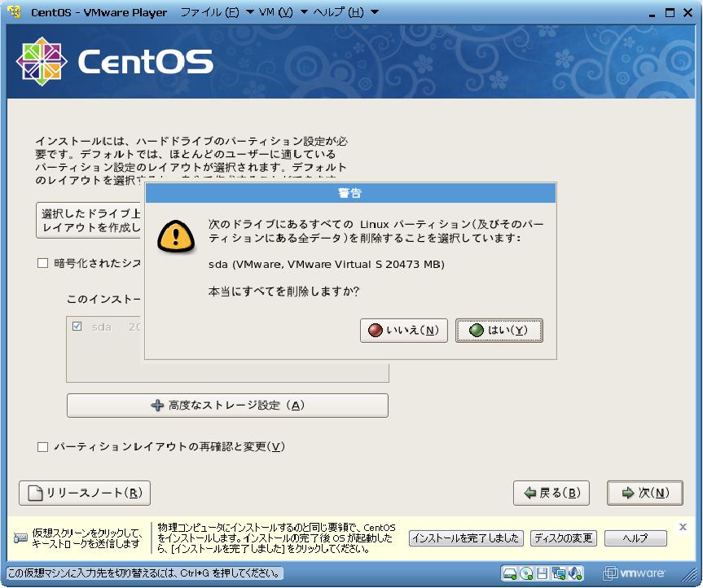
Task: Toggle the encrypt system checkbox
Action: pos(43,263)
